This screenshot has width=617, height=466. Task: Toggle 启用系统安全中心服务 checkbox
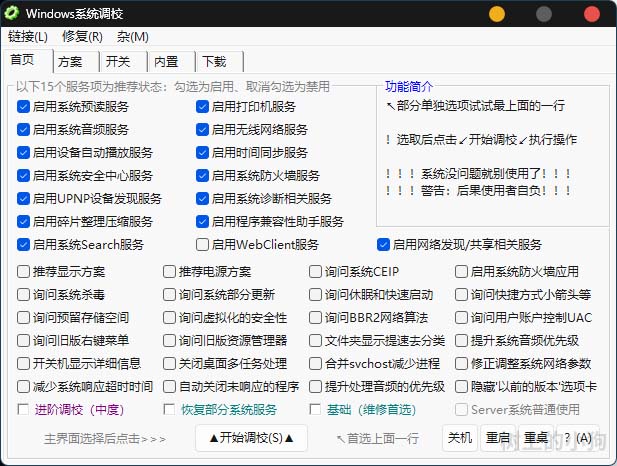pyautogui.click(x=23, y=176)
